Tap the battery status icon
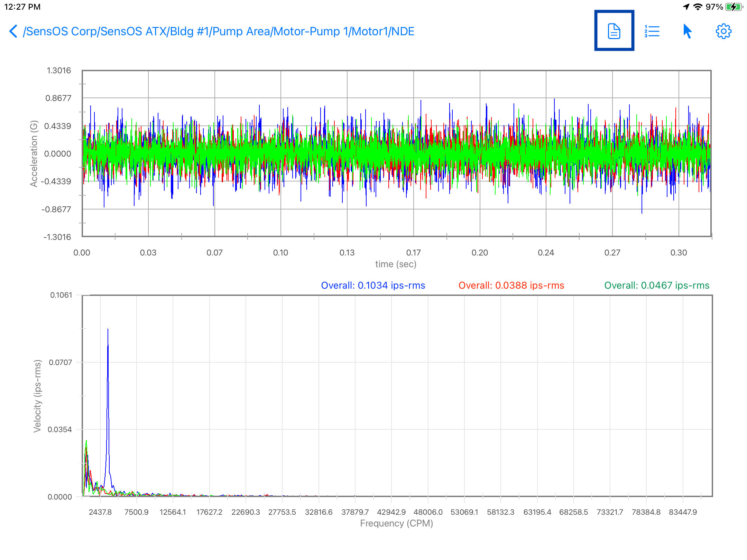Viewport: 747px width, 560px height. coord(734,7)
